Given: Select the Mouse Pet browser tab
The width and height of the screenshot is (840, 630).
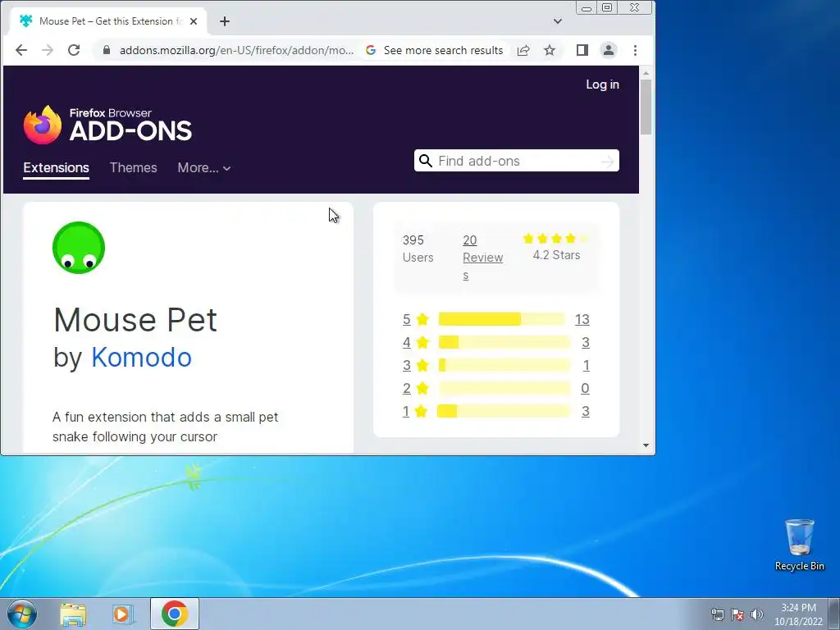Looking at the screenshot, I should pos(109,21).
